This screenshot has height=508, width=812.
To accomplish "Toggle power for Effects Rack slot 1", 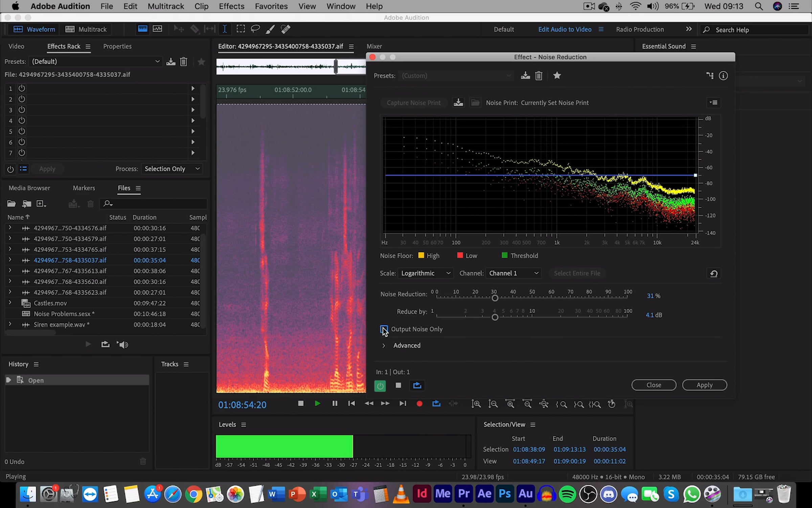I will 22,88.
